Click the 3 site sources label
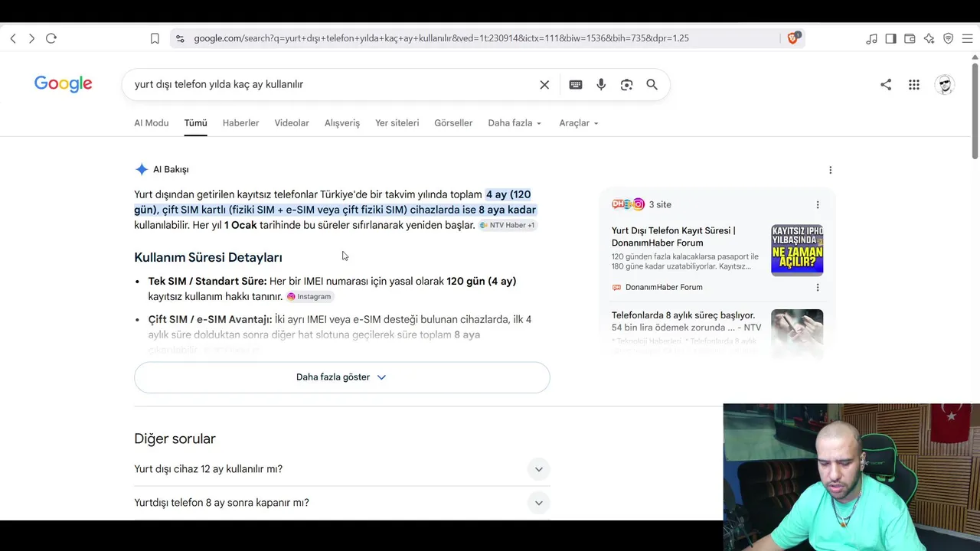The width and height of the screenshot is (980, 551). pyautogui.click(x=660, y=204)
